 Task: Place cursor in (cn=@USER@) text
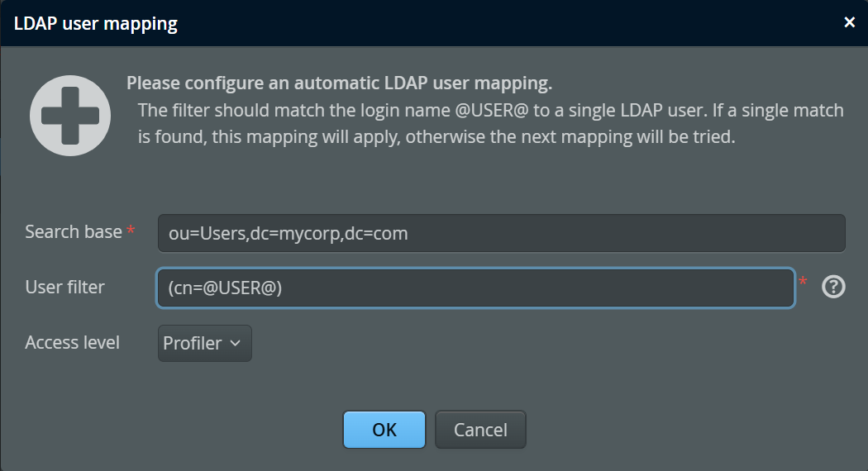click(226, 288)
